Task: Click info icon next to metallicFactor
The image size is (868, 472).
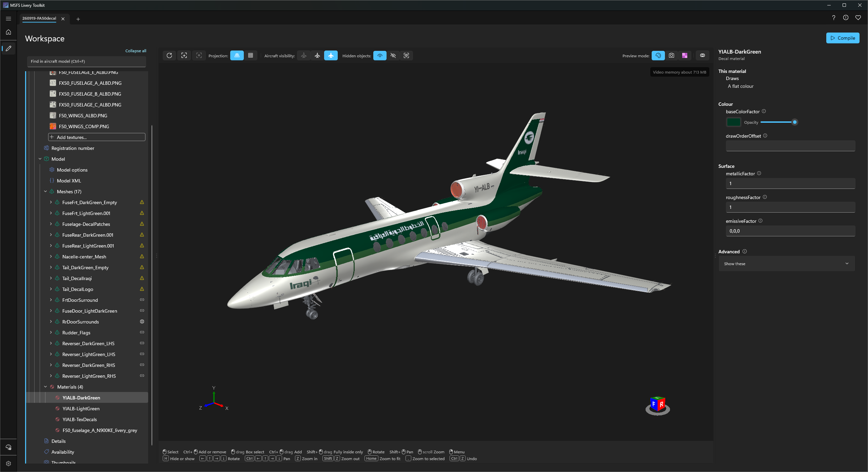Action: point(759,173)
